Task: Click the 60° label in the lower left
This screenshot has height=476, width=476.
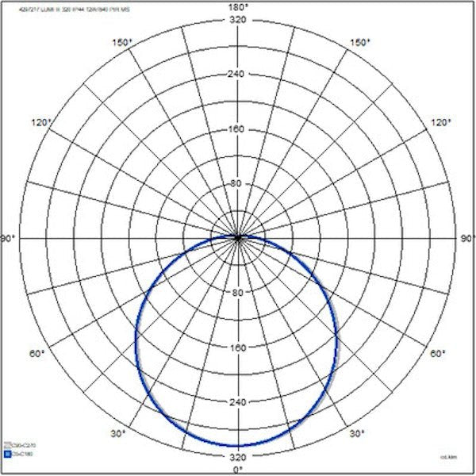Action: click(x=37, y=353)
